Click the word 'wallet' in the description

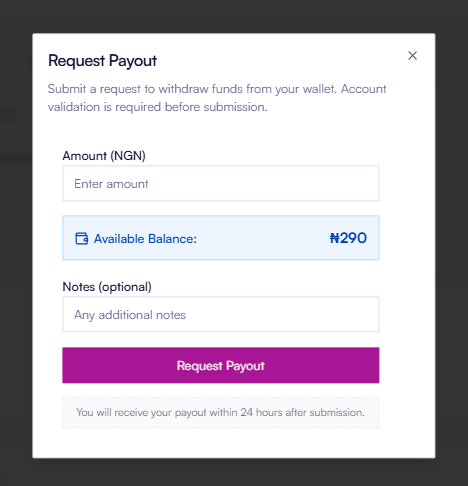(319, 89)
